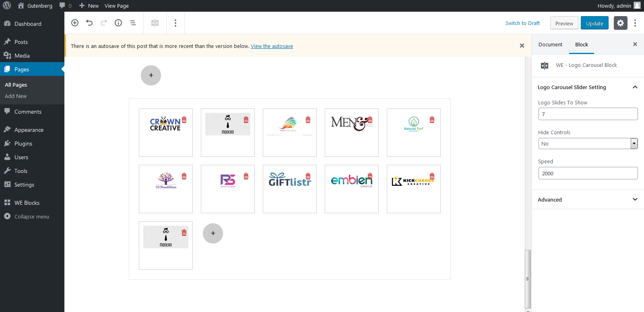Viewport: 644px width, 312px height.
Task: Dismiss the autosave notice
Action: tap(522, 46)
